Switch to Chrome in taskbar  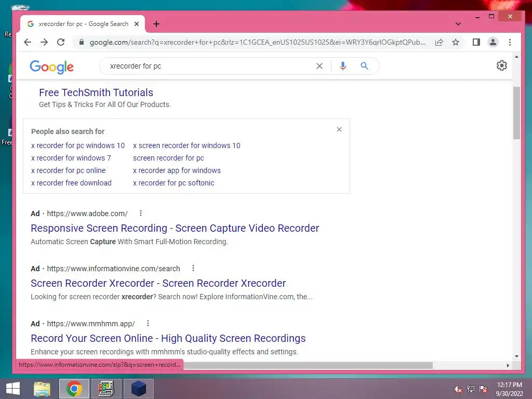click(x=74, y=389)
